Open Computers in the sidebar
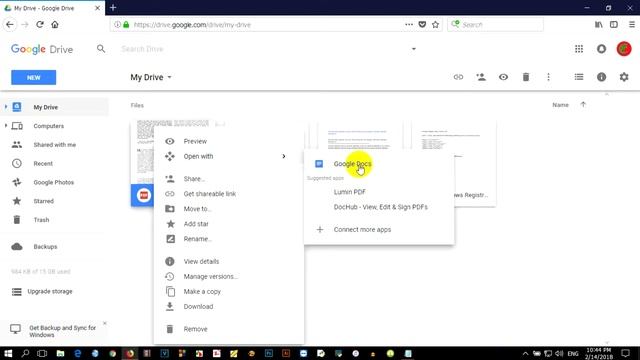This screenshot has height=360, width=640. 49,126
